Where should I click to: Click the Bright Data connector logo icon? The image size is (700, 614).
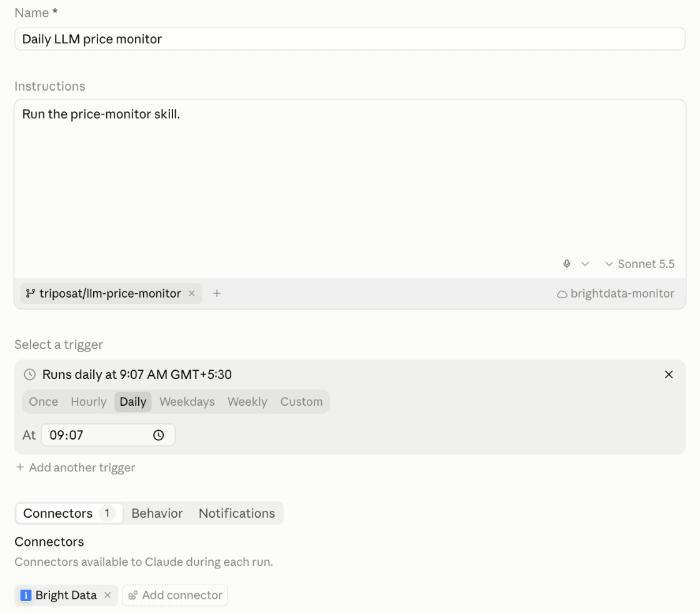pos(26,595)
